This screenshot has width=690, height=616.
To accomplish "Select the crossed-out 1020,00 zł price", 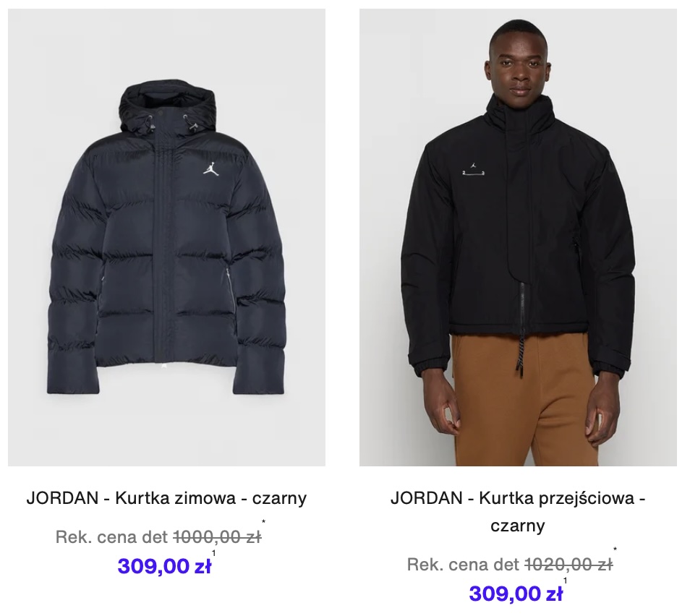I will (x=569, y=564).
